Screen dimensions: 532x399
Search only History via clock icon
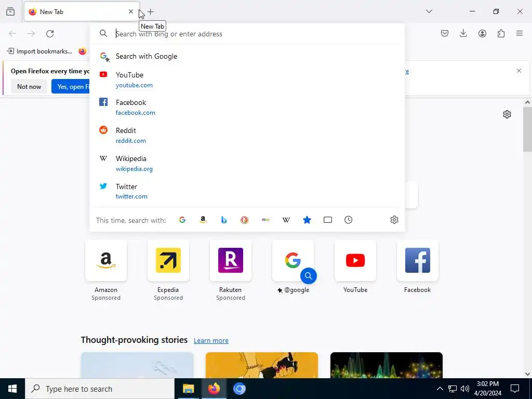click(x=349, y=220)
